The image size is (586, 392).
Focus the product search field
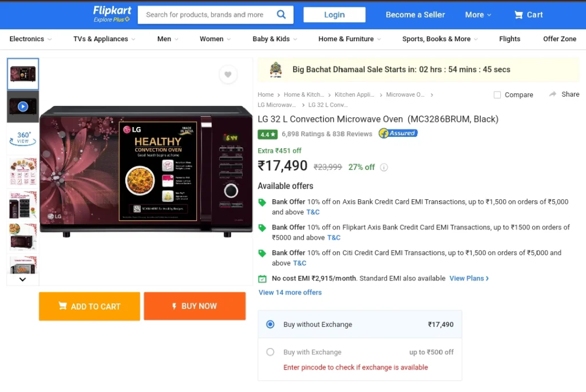pyautogui.click(x=206, y=14)
